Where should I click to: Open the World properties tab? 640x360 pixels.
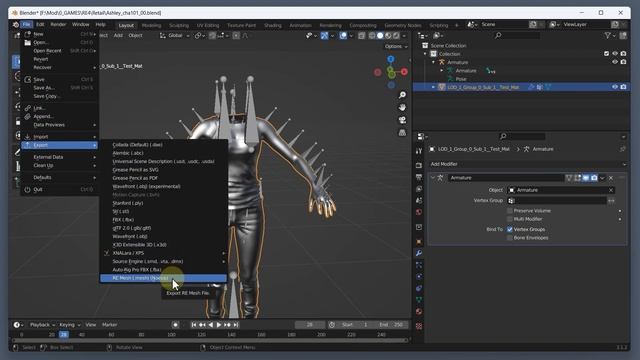(x=419, y=212)
